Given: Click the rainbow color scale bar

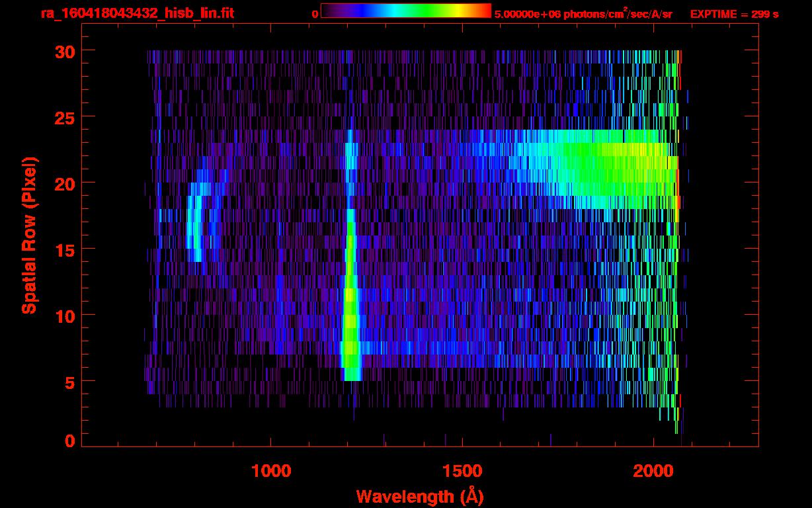Looking at the screenshot, I should point(405,11).
